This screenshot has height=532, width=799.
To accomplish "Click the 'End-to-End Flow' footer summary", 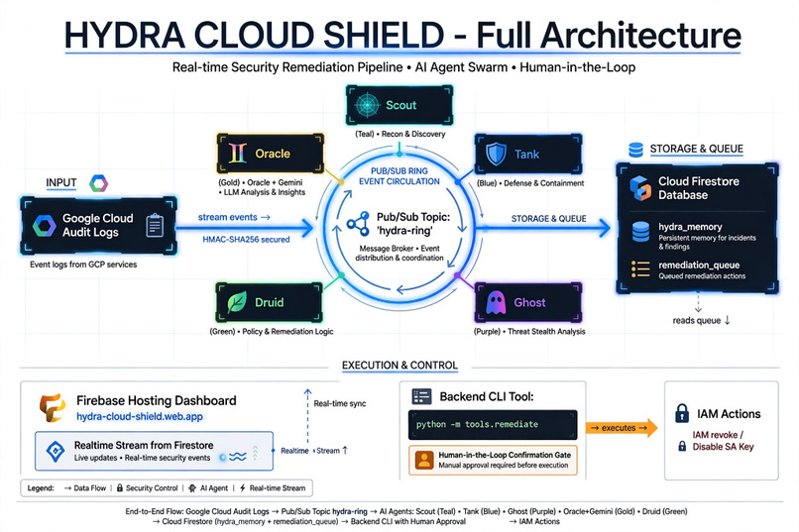I will (406, 516).
